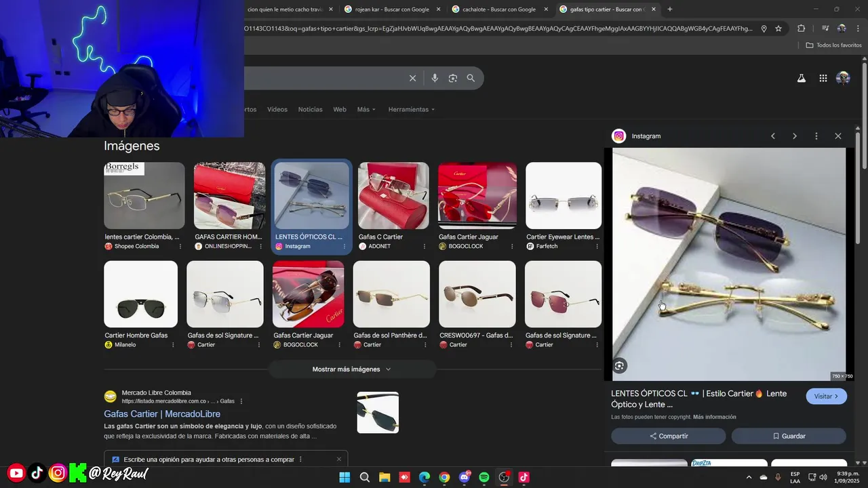Submit search with magnifier icon
This screenshot has height=488, width=868.
[471, 78]
